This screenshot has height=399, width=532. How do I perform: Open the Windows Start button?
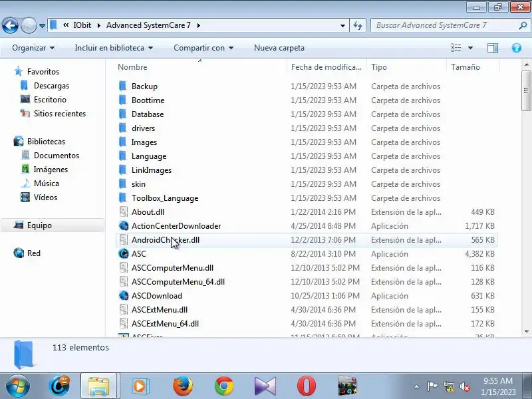click(x=18, y=386)
